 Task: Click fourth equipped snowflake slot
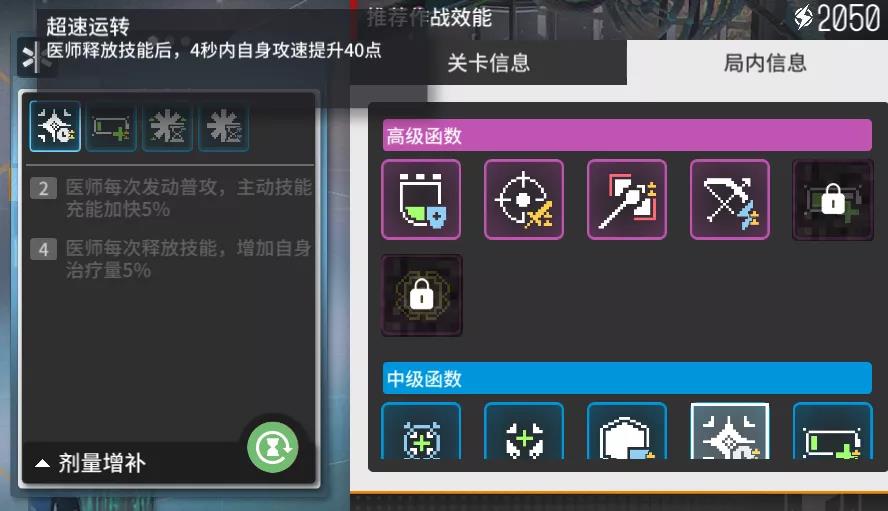click(224, 127)
